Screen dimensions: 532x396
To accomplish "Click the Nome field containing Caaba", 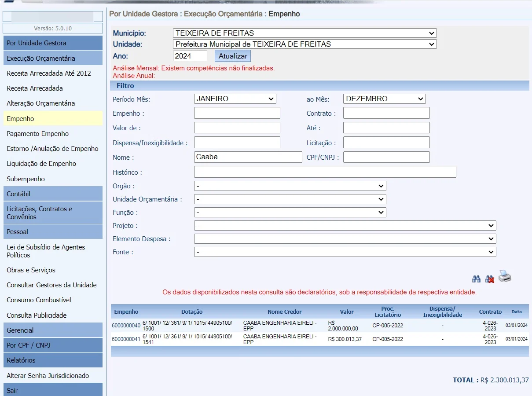I will (x=248, y=157).
